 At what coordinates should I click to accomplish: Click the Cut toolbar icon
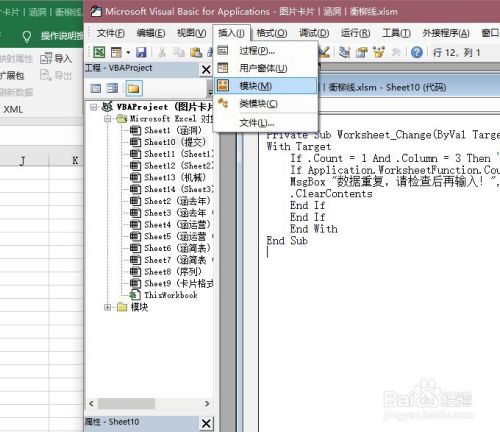(x=162, y=52)
